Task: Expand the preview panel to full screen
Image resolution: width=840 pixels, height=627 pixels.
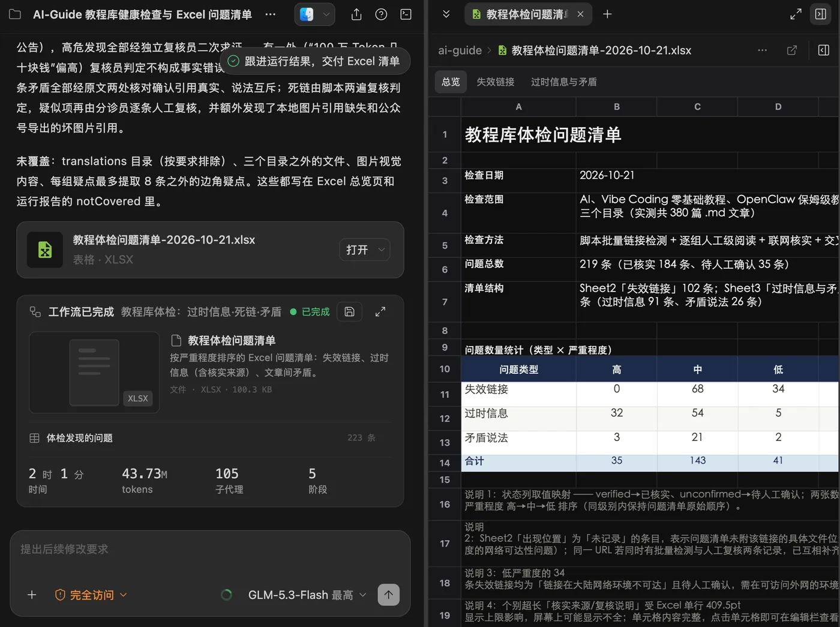Action: tap(796, 14)
